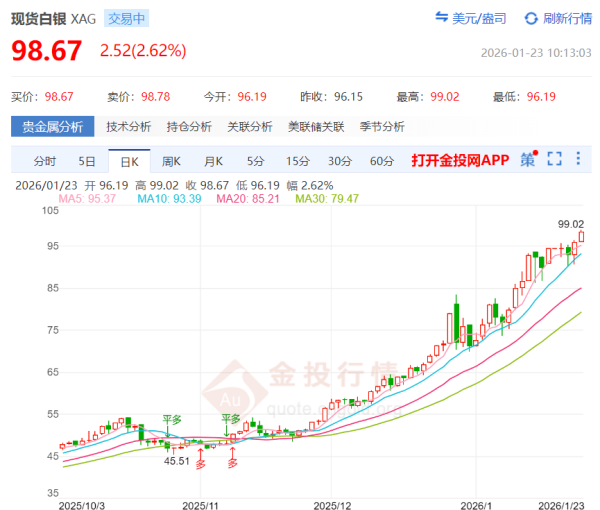The image size is (600, 510).
Task: Open the 策 strategy icon with red dot
Action: click(528, 158)
